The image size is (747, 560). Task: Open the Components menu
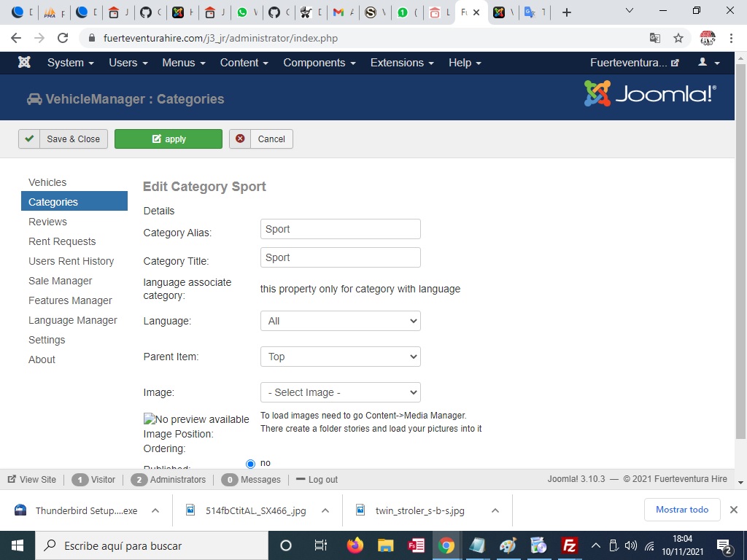(x=319, y=63)
